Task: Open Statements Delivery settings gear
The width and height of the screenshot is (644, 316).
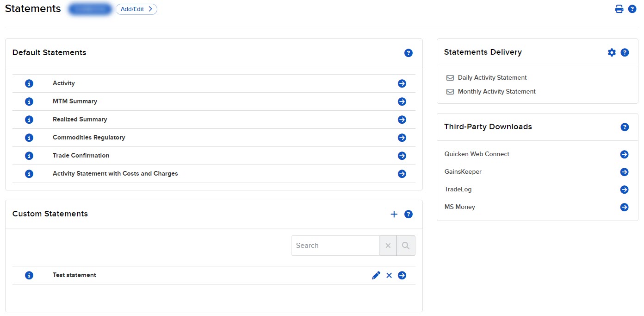Action: coord(612,52)
